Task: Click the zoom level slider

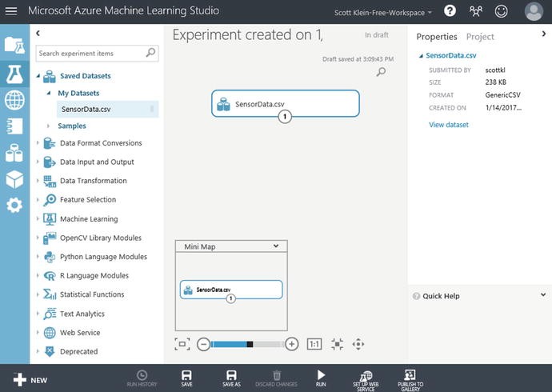Action: (x=247, y=344)
